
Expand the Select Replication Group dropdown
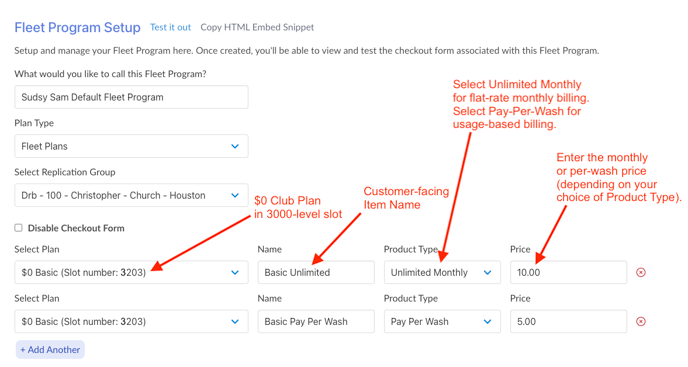[x=131, y=195]
